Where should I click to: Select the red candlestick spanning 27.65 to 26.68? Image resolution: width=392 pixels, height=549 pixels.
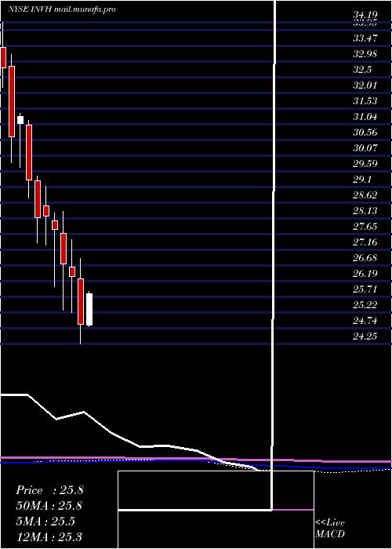[64, 249]
